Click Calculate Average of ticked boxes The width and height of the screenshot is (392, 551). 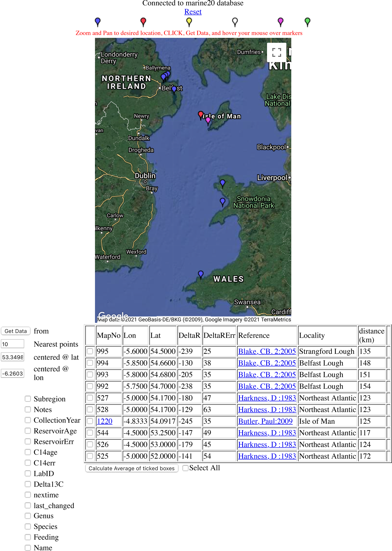point(132,468)
